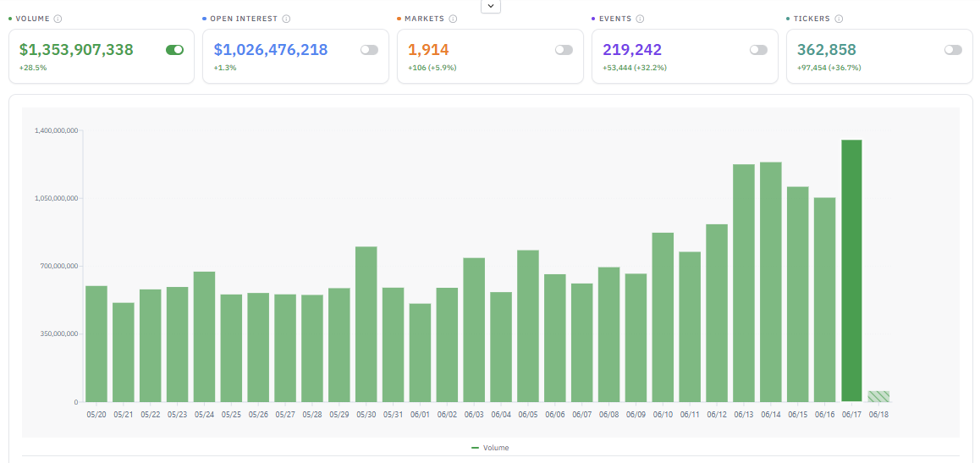Click the +1.3% open interest change
Screen dimensions: 980x463
225,68
